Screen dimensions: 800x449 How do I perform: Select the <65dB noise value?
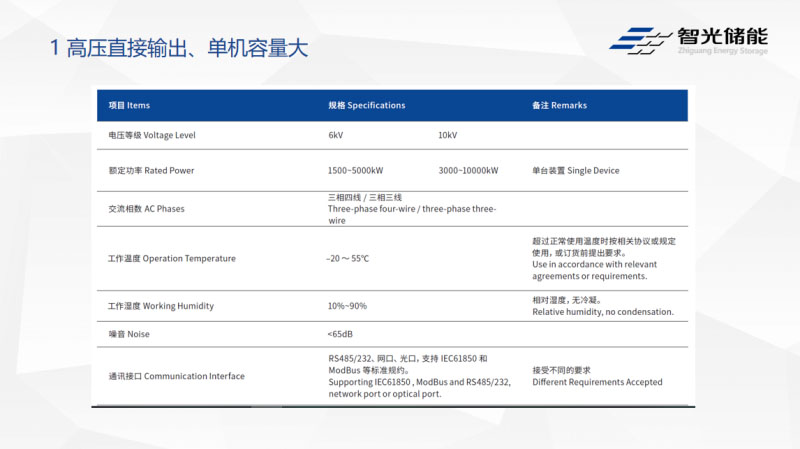(x=340, y=334)
